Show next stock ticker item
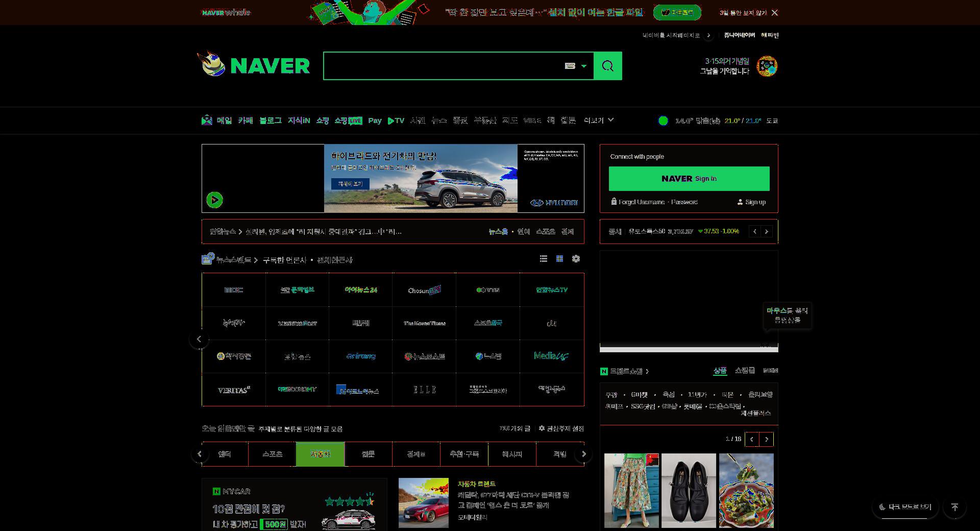The image size is (980, 531). [x=767, y=231]
